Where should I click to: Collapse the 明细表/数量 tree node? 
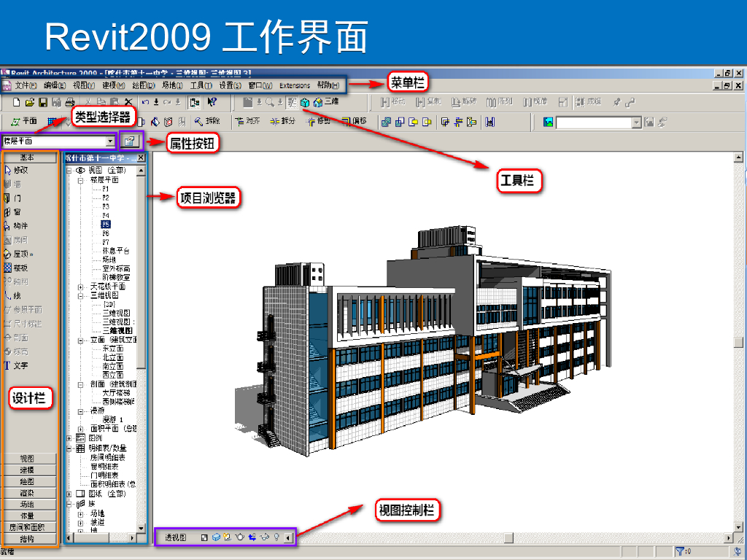[69, 448]
